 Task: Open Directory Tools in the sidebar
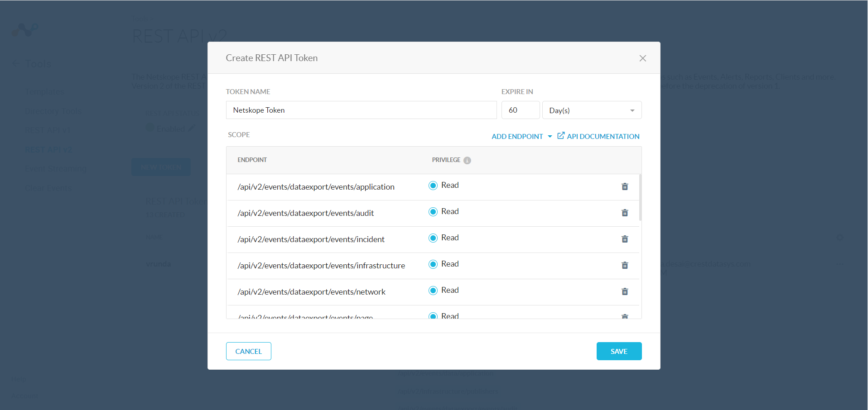click(53, 111)
